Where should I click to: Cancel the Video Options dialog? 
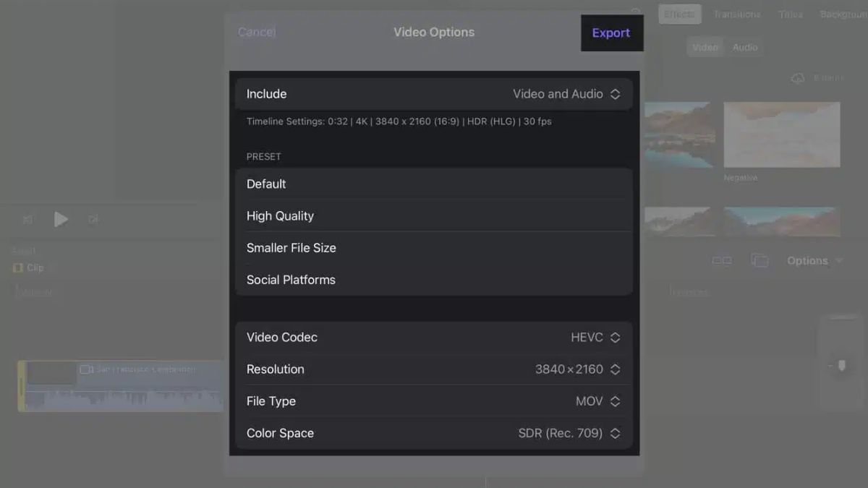[x=257, y=32]
